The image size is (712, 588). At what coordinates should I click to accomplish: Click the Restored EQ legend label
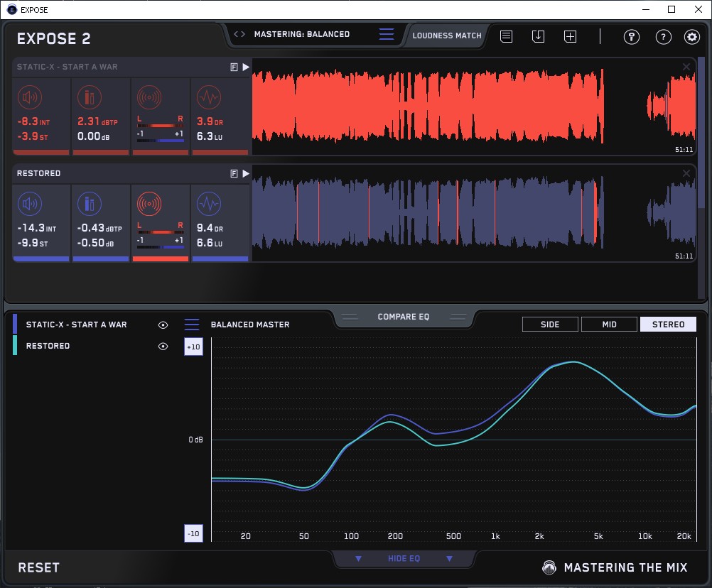pos(48,346)
